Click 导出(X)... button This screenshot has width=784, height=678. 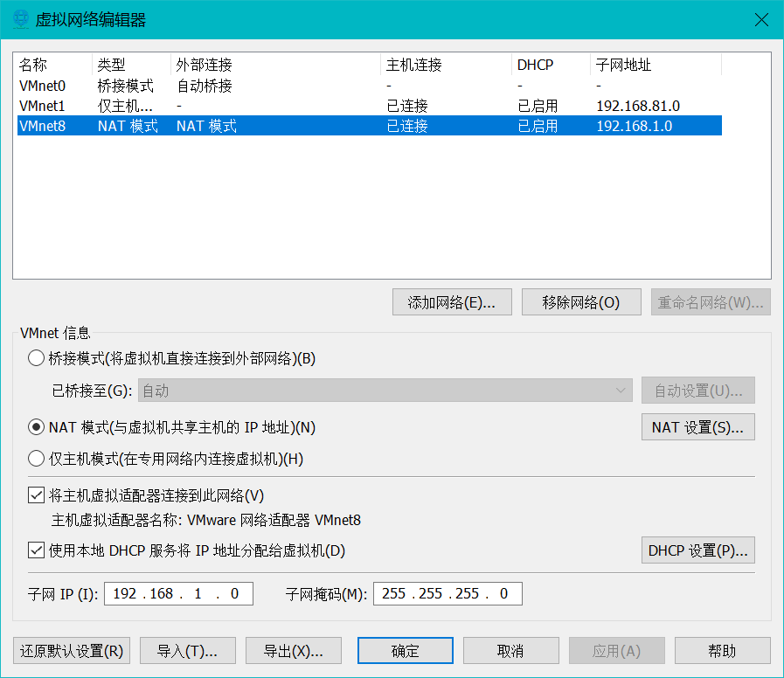pos(294,651)
